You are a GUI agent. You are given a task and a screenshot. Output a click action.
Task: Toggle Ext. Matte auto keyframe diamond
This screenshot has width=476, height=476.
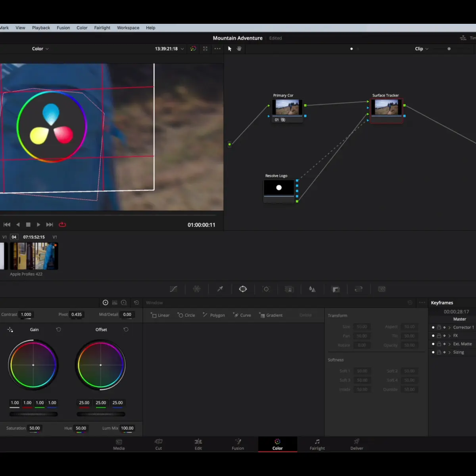point(444,344)
